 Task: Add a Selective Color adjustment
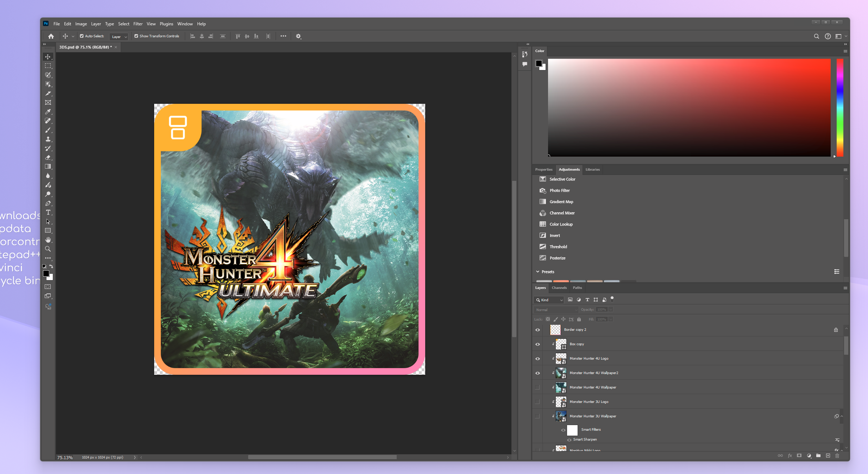point(562,179)
